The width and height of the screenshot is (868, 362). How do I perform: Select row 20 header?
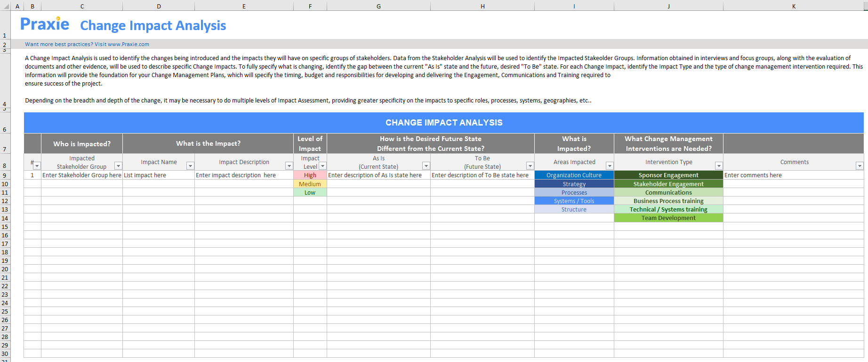pos(5,269)
